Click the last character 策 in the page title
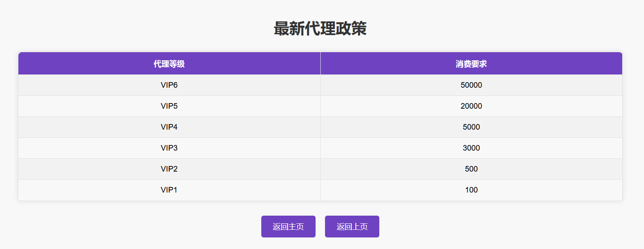The image size is (644, 249). coord(359,29)
